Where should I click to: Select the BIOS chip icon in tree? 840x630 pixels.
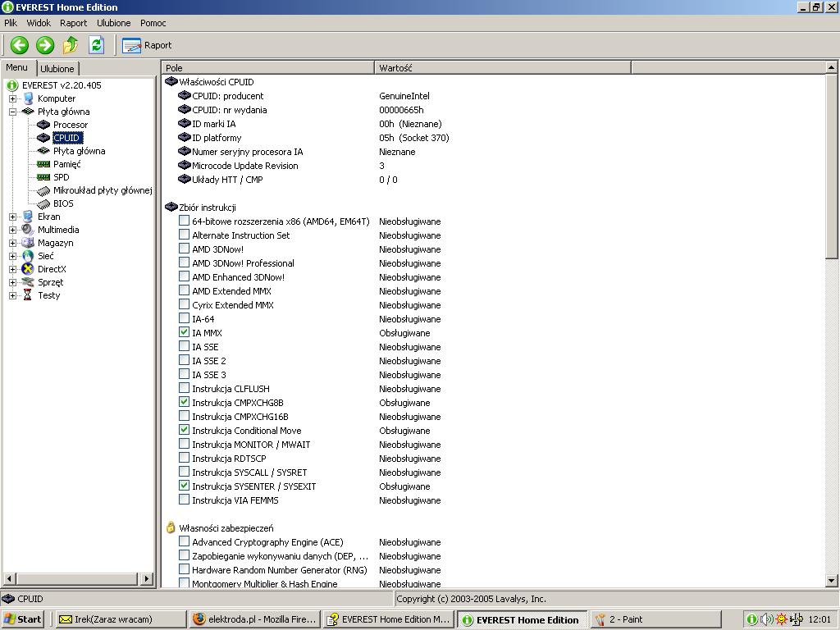tap(43, 203)
